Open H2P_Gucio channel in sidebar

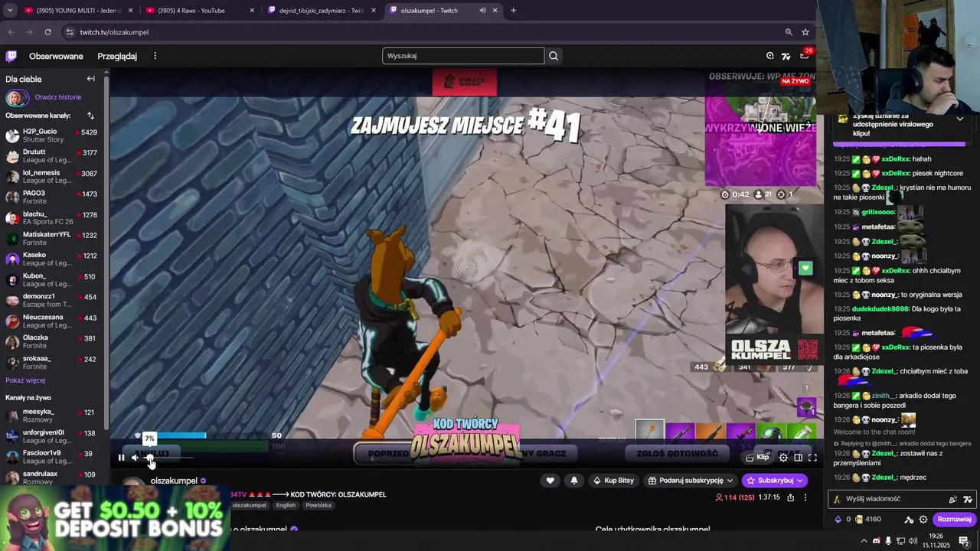(x=52, y=135)
